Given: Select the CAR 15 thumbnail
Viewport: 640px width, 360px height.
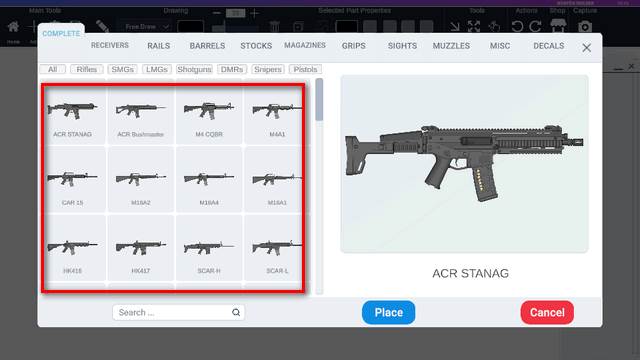Looking at the screenshot, I should click(72, 180).
